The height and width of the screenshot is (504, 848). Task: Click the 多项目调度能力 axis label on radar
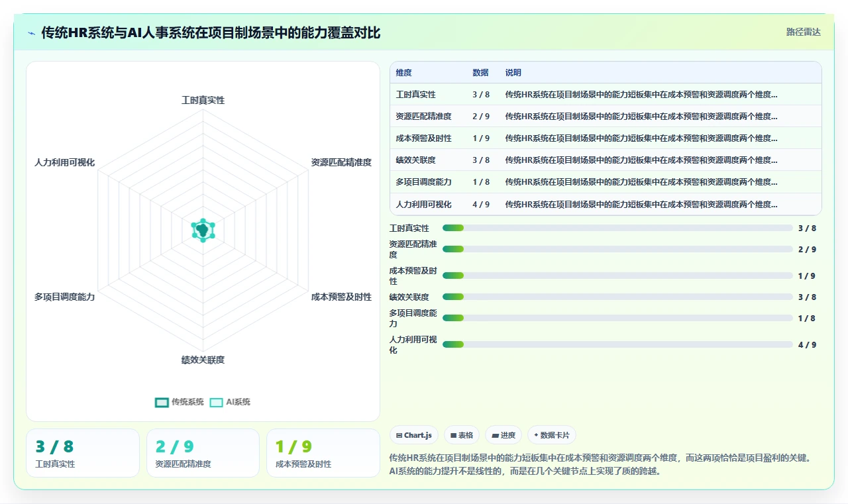[x=65, y=297]
